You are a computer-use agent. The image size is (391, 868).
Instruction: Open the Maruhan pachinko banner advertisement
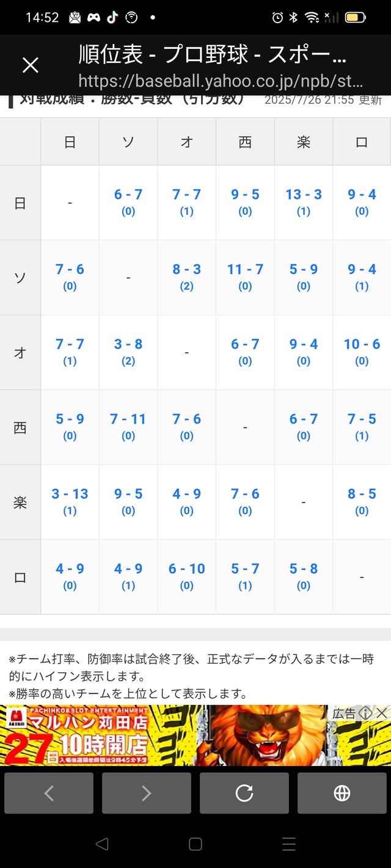point(165,736)
